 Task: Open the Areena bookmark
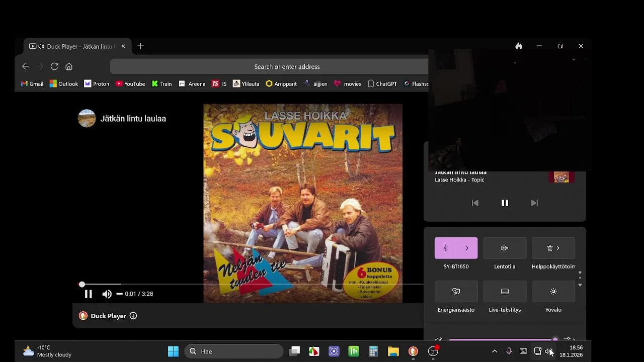[x=192, y=84]
